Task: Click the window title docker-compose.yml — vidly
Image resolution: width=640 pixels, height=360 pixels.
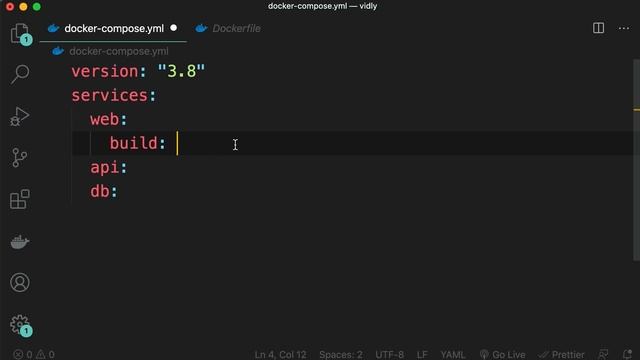Action: point(322,6)
